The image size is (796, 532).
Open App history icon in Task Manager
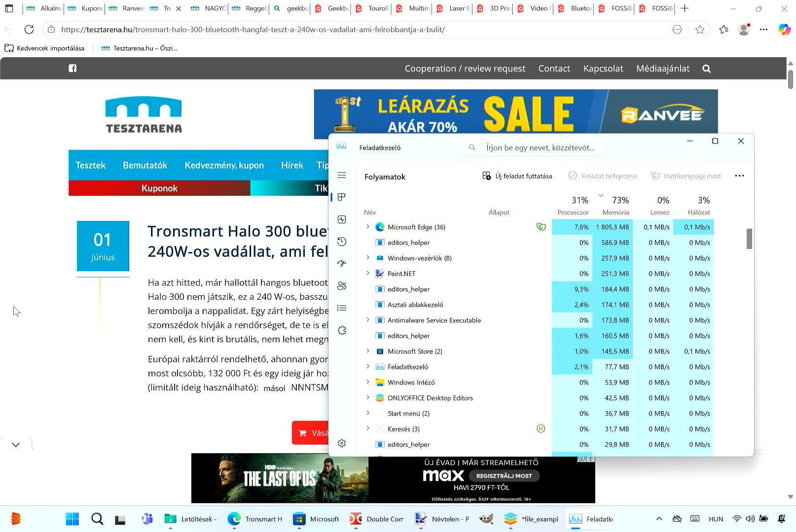[x=342, y=242]
